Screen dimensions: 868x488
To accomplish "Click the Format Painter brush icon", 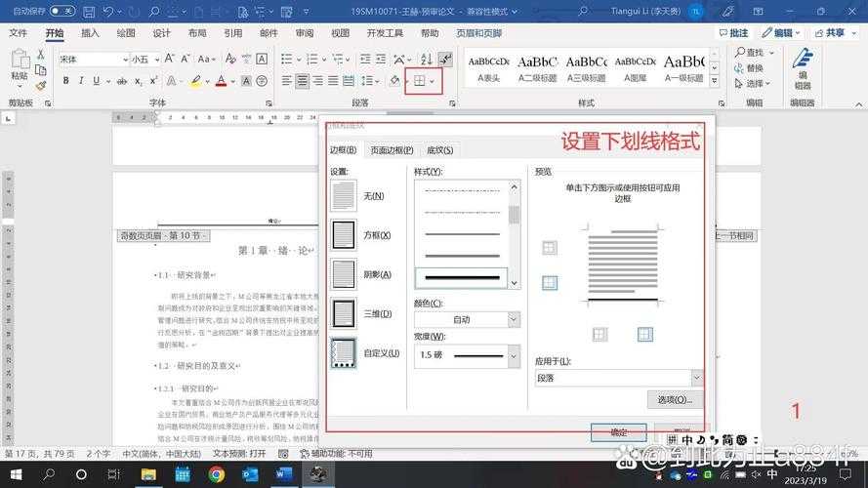I will tap(40, 86).
